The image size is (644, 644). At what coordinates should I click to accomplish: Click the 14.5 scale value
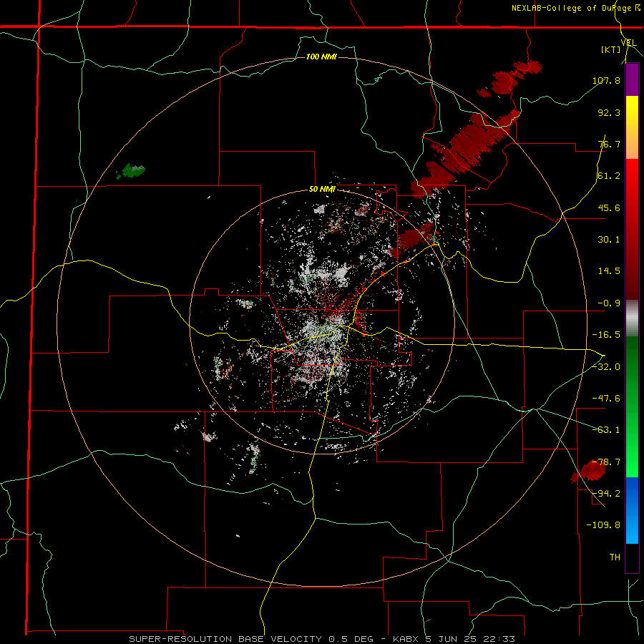tap(609, 271)
